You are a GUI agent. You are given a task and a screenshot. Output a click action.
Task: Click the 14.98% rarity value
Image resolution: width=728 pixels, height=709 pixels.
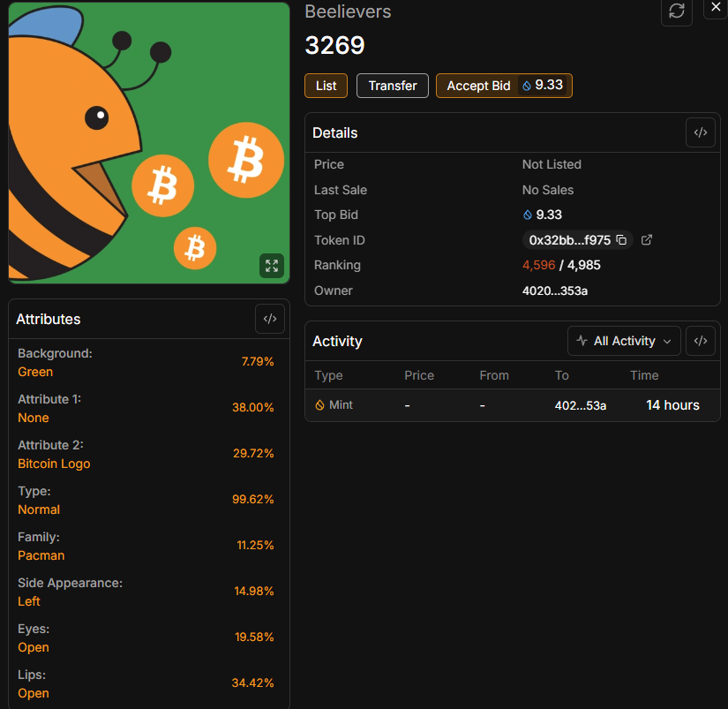[254, 592]
